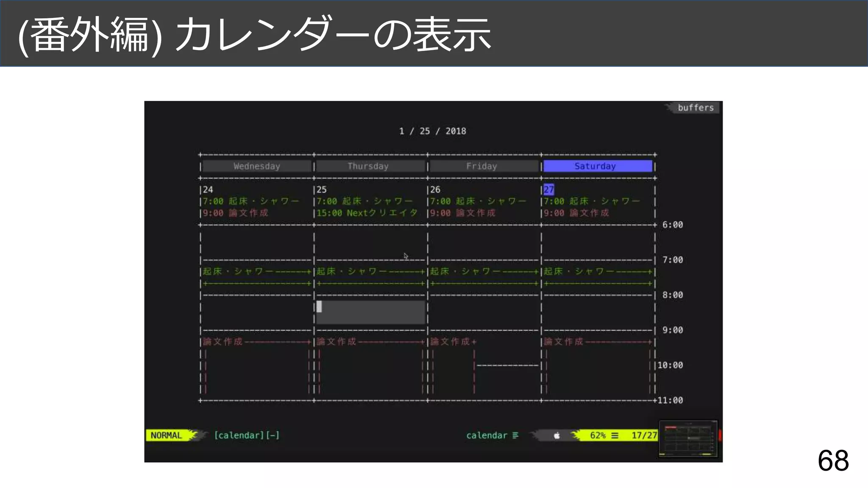Viewport: 868px width, 488px height.
Task: Click Wednesday's 論文作成 event block
Action: click(257, 365)
